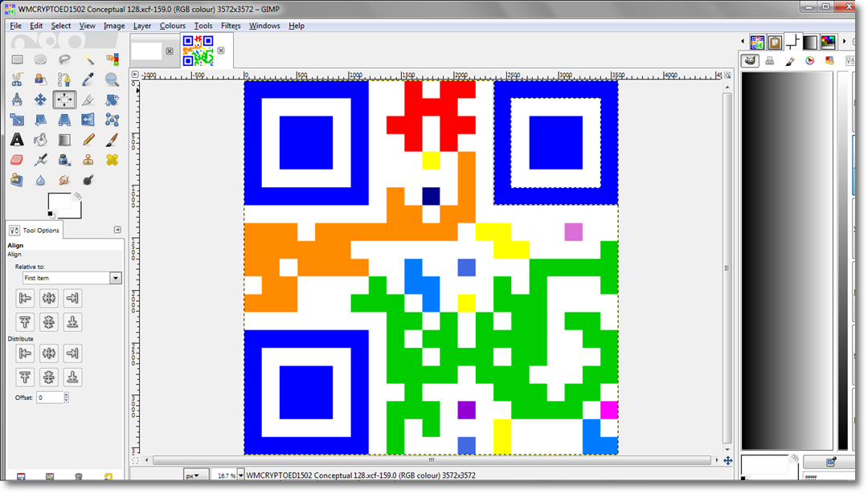This screenshot has width=868, height=494.
Task: Open the Layer menu
Action: [x=141, y=26]
